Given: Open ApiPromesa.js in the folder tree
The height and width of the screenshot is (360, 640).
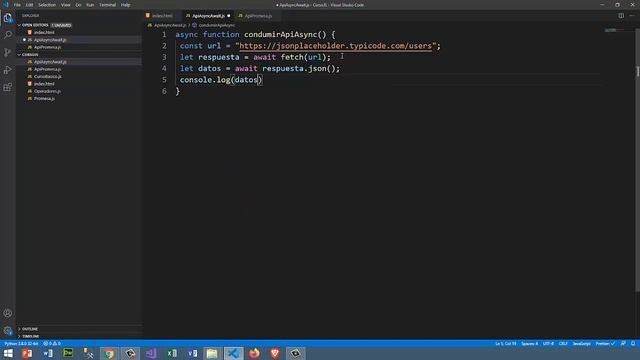Looking at the screenshot, I should pyautogui.click(x=47, y=69).
